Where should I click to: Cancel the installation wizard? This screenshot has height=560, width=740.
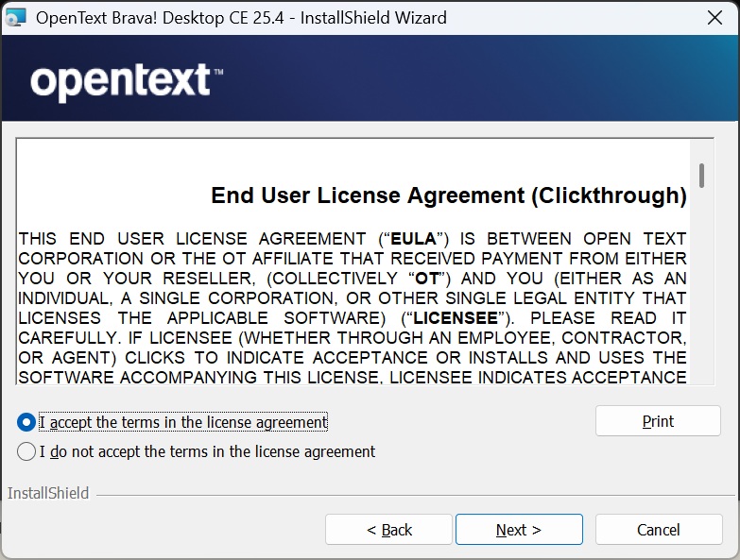point(658,530)
